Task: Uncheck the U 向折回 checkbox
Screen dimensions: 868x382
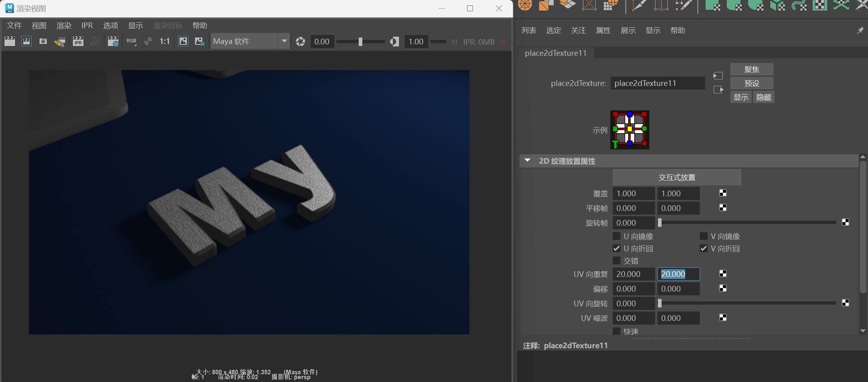Action: [x=616, y=248]
